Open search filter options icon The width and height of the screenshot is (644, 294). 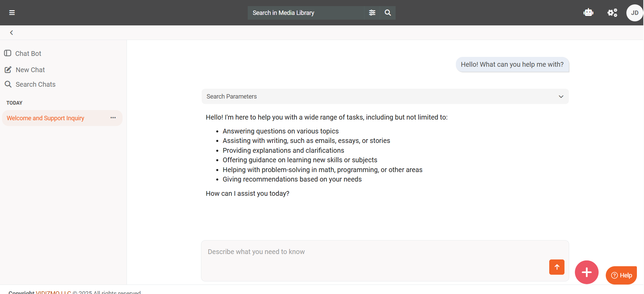(x=372, y=13)
